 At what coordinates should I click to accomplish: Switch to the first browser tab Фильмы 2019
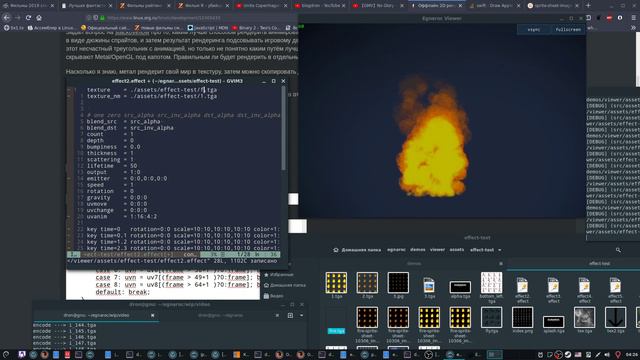[29, 6]
